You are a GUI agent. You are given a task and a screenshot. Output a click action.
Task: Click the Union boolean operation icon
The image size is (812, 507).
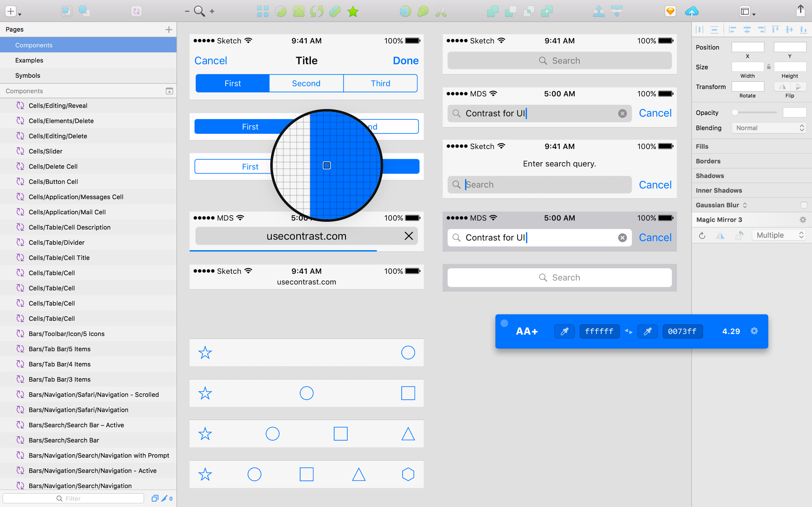[x=492, y=11]
